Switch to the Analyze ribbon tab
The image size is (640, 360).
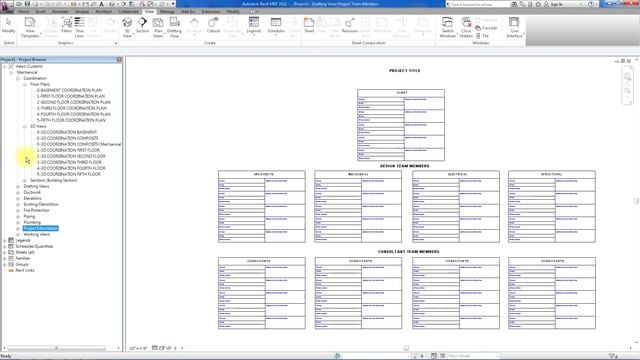pos(82,11)
